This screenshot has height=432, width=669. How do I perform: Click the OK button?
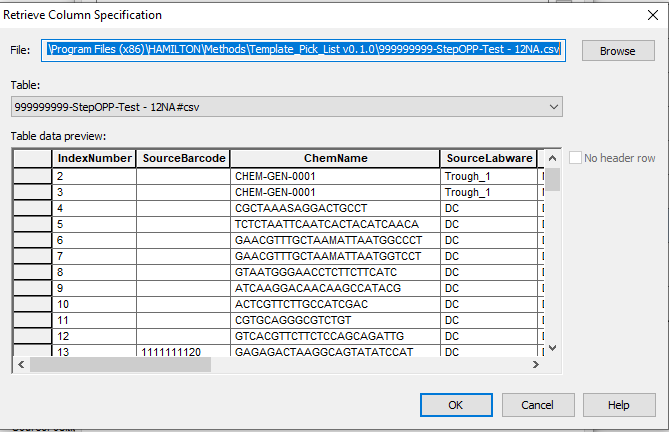tap(455, 405)
